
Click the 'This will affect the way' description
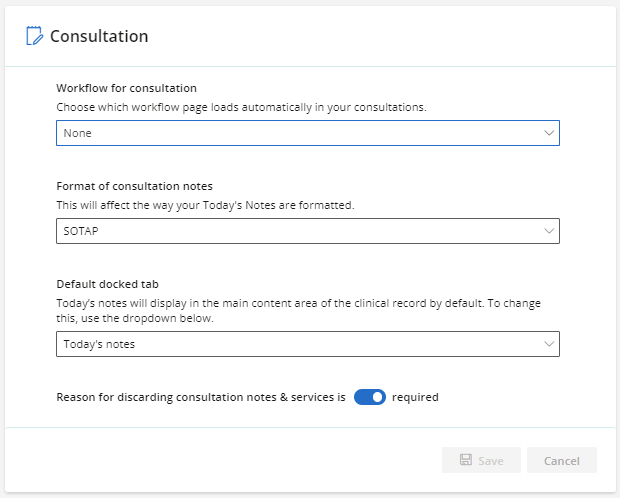[x=205, y=205]
